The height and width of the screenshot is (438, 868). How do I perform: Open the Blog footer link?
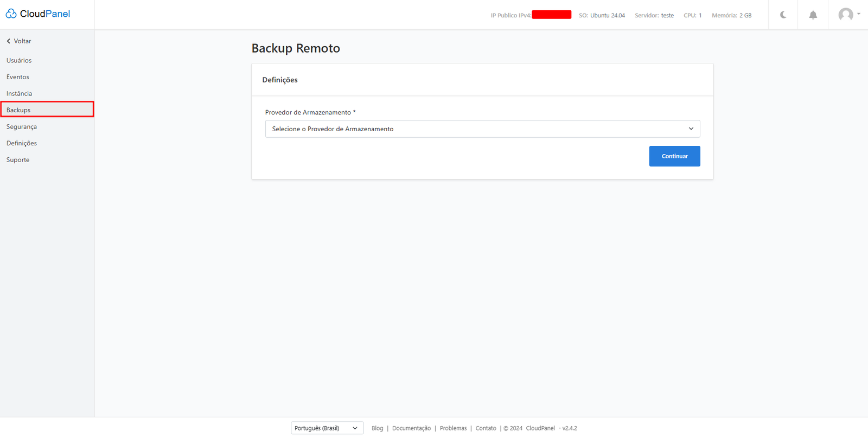[x=377, y=428]
